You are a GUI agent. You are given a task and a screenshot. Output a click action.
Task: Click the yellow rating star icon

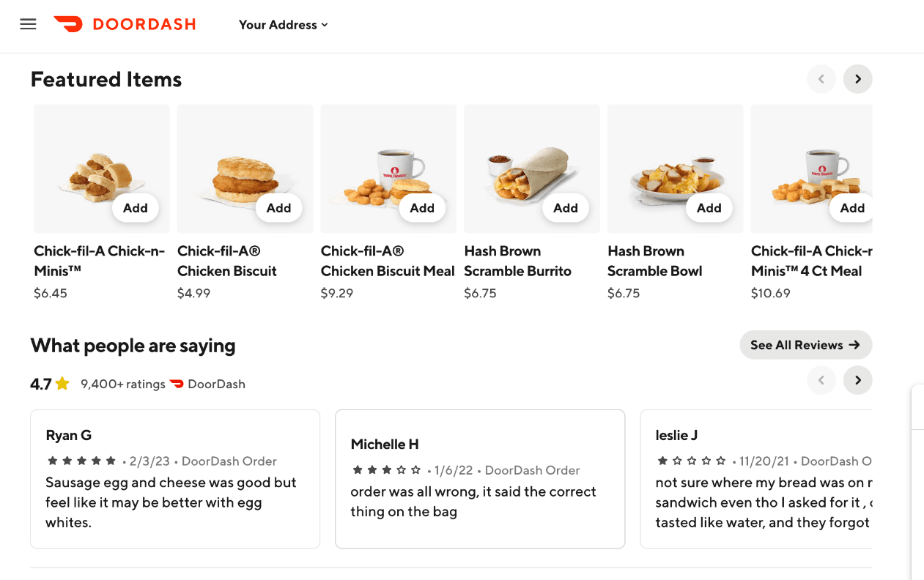tap(62, 384)
